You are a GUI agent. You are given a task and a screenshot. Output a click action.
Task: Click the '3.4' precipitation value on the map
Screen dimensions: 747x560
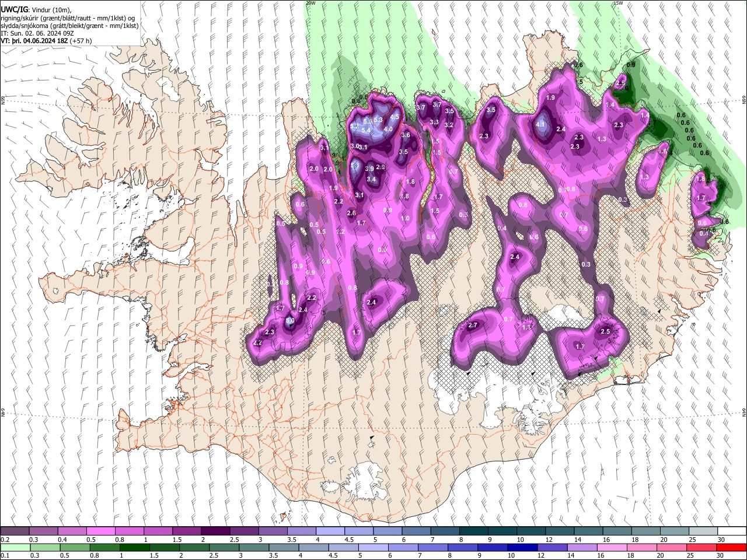371,180
